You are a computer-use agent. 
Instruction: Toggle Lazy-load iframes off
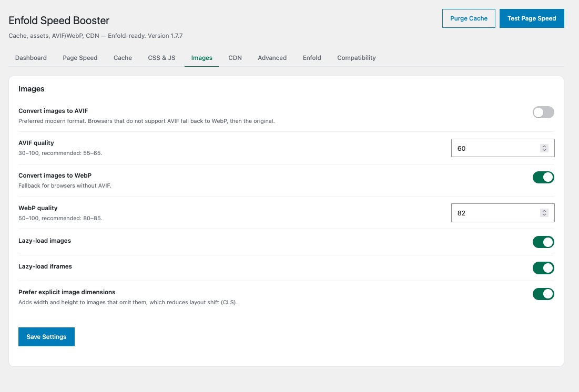tap(543, 268)
